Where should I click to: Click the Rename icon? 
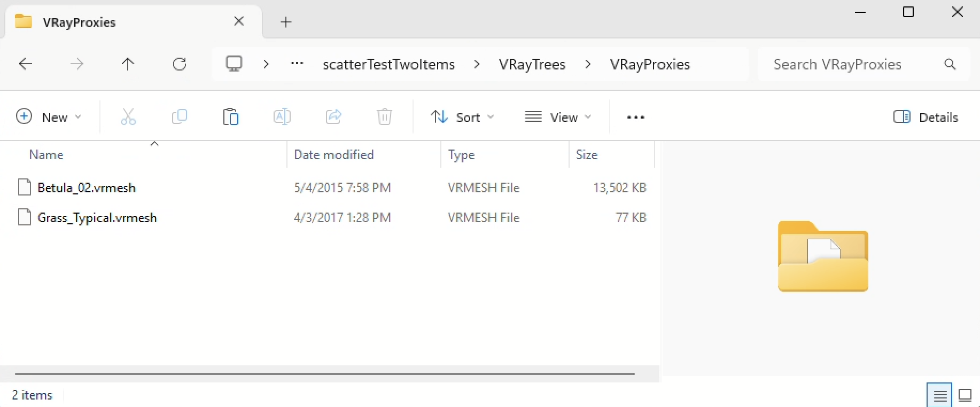tap(282, 117)
